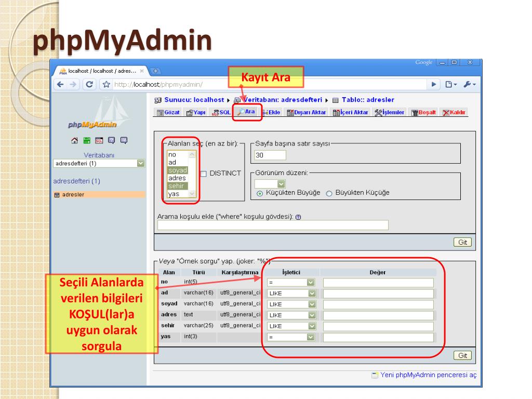
Task: Select Büyükten Küçüğe radio button
Action: pyautogui.click(x=329, y=193)
